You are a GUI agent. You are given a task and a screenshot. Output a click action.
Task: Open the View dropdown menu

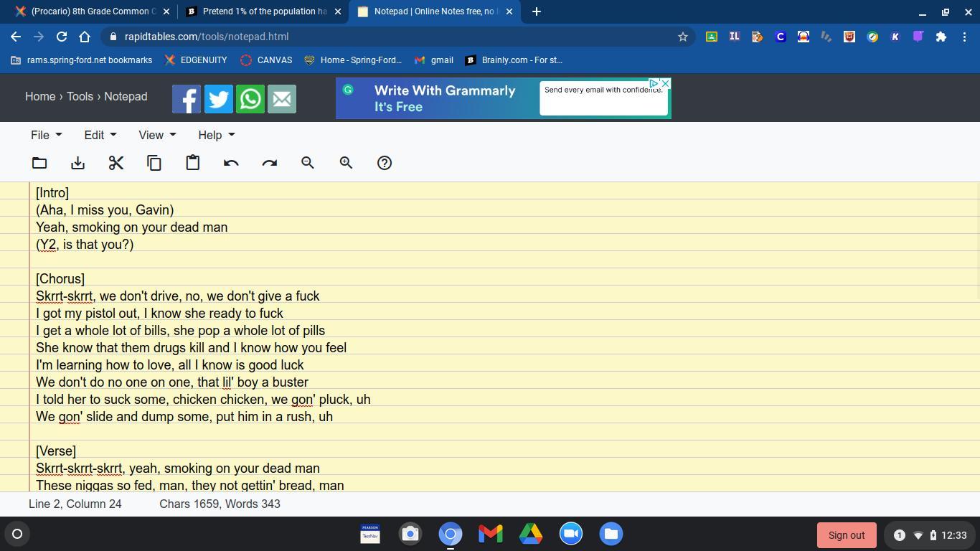(x=157, y=135)
